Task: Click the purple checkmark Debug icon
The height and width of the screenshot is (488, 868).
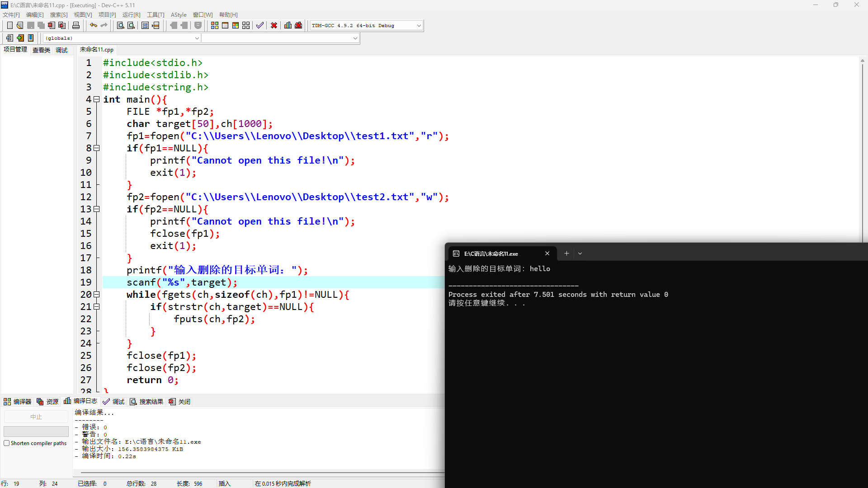Action: pos(259,26)
